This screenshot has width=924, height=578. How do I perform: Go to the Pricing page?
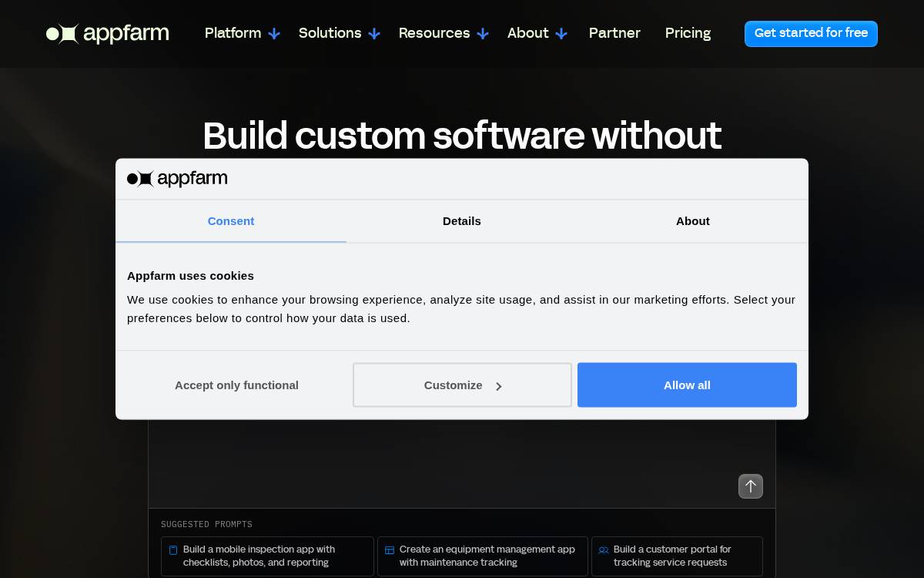coord(688,33)
